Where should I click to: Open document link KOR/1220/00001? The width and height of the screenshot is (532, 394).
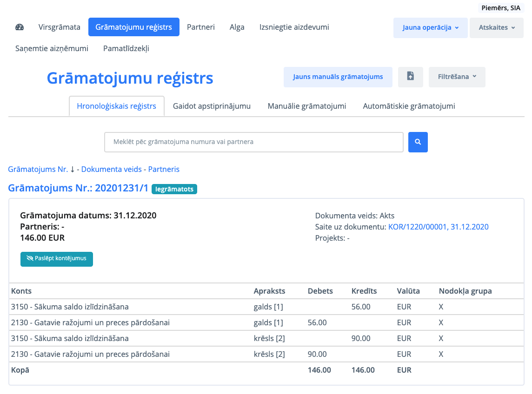coord(438,227)
